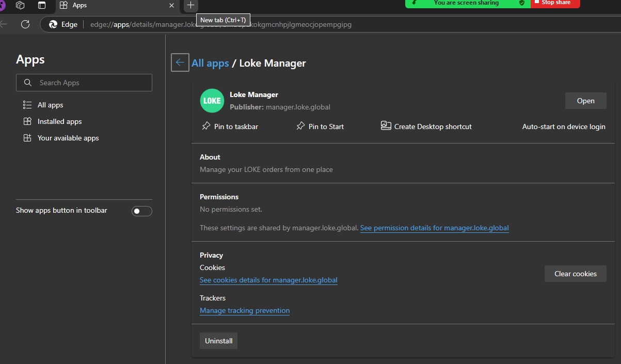This screenshot has height=364, width=621.
Task: Select the Apps browser tab
Action: [117, 5]
